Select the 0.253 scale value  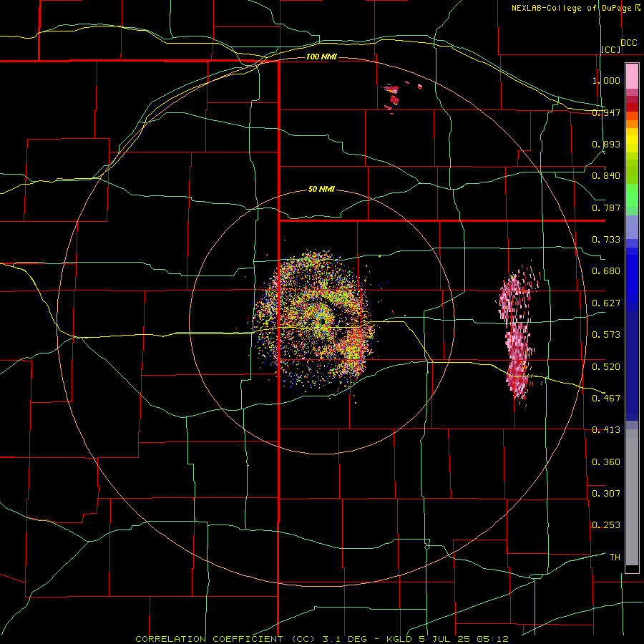(x=606, y=525)
